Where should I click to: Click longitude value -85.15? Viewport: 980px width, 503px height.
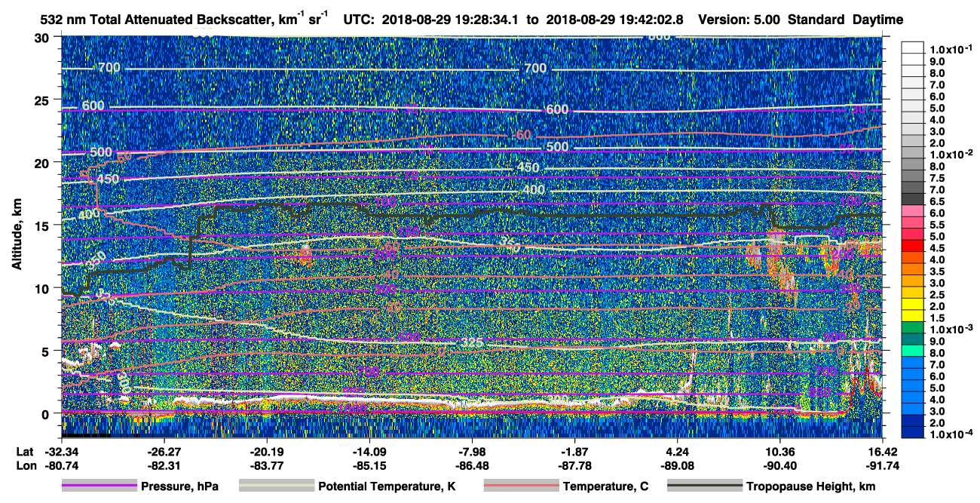pyautogui.click(x=369, y=465)
